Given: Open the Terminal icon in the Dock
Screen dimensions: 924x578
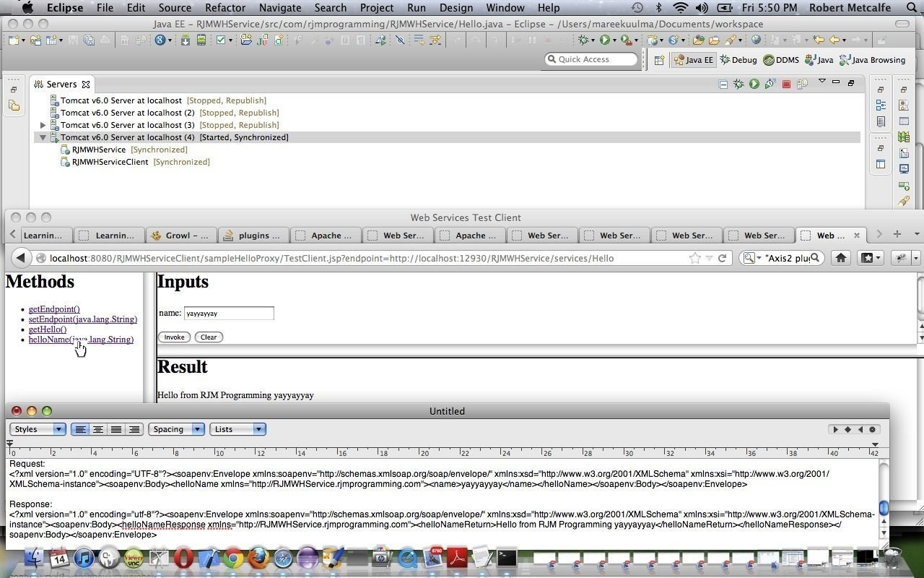Looking at the screenshot, I should pos(507,558).
